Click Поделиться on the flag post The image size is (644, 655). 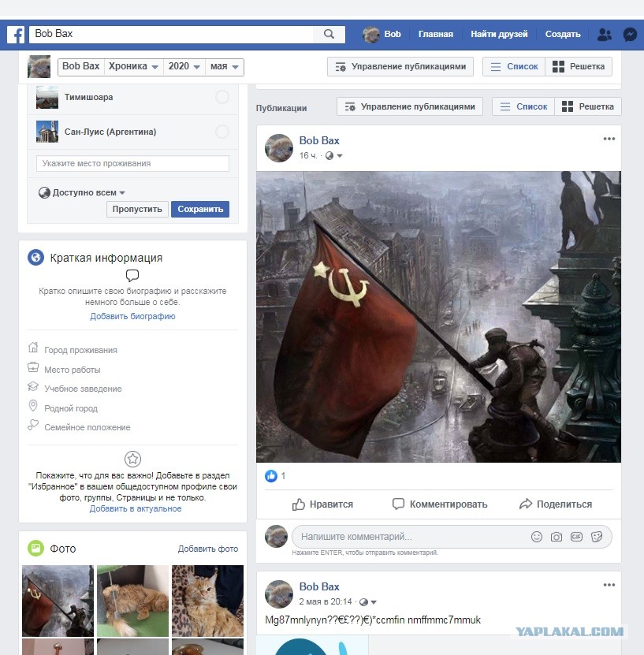(x=555, y=504)
